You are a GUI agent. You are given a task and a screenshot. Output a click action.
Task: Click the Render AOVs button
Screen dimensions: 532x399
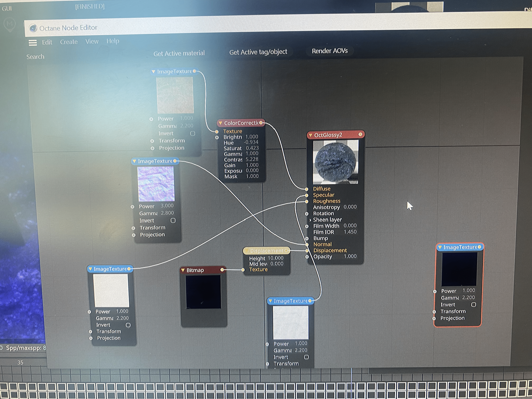point(329,51)
